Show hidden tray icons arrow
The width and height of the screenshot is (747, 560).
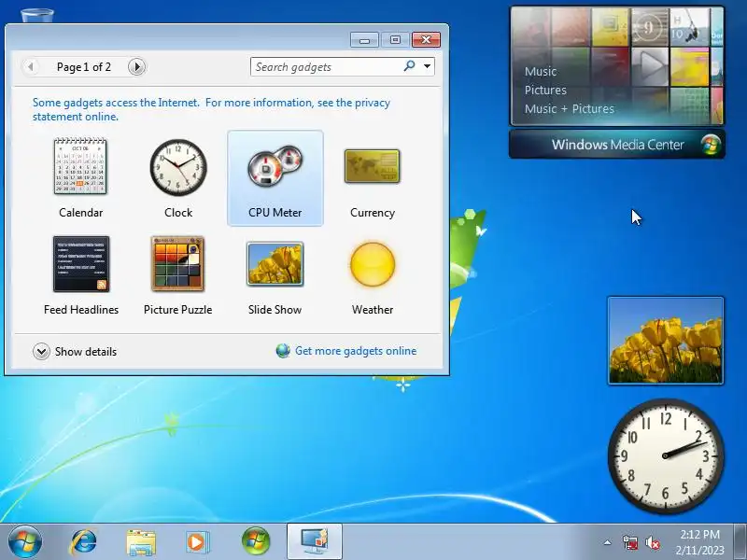click(x=608, y=542)
